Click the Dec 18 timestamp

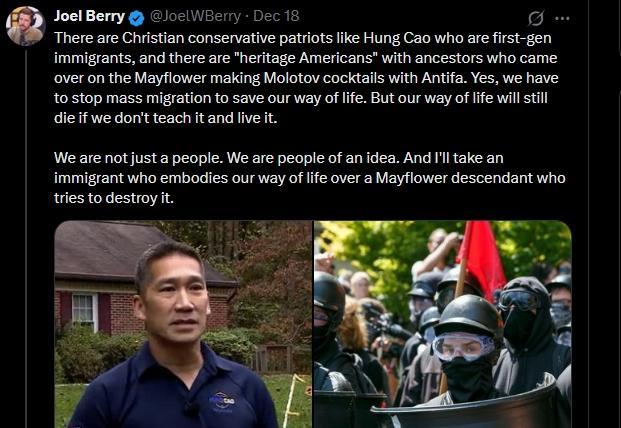click(x=276, y=16)
